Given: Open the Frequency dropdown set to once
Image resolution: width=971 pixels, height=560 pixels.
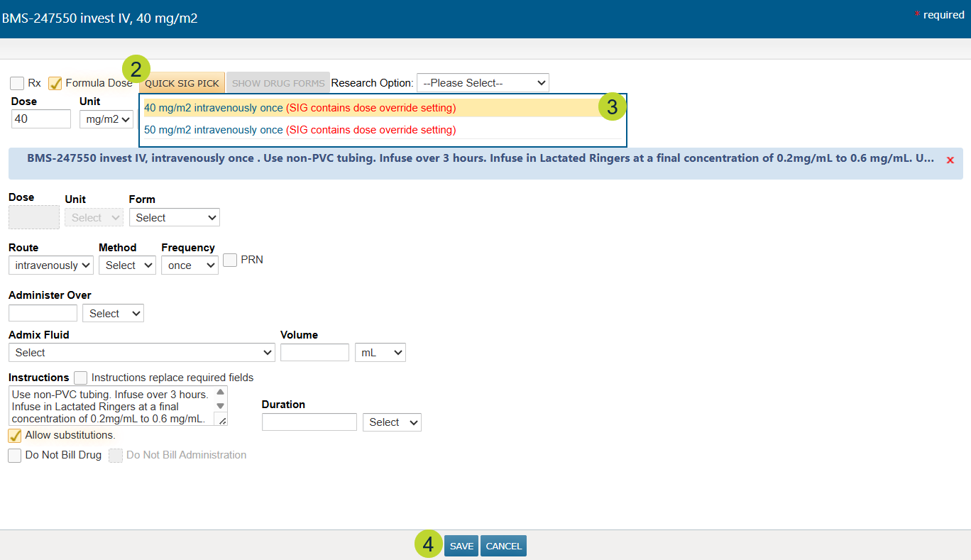Looking at the screenshot, I should coord(190,265).
